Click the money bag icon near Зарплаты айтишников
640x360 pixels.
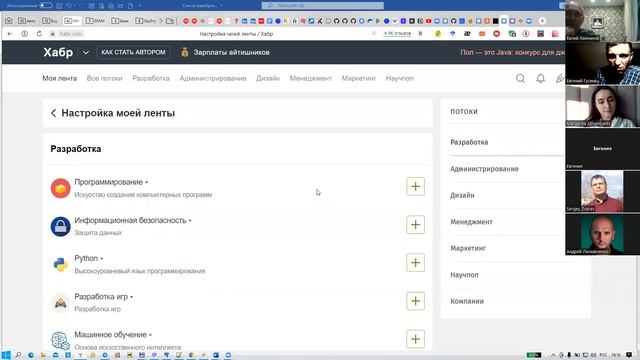(185, 52)
